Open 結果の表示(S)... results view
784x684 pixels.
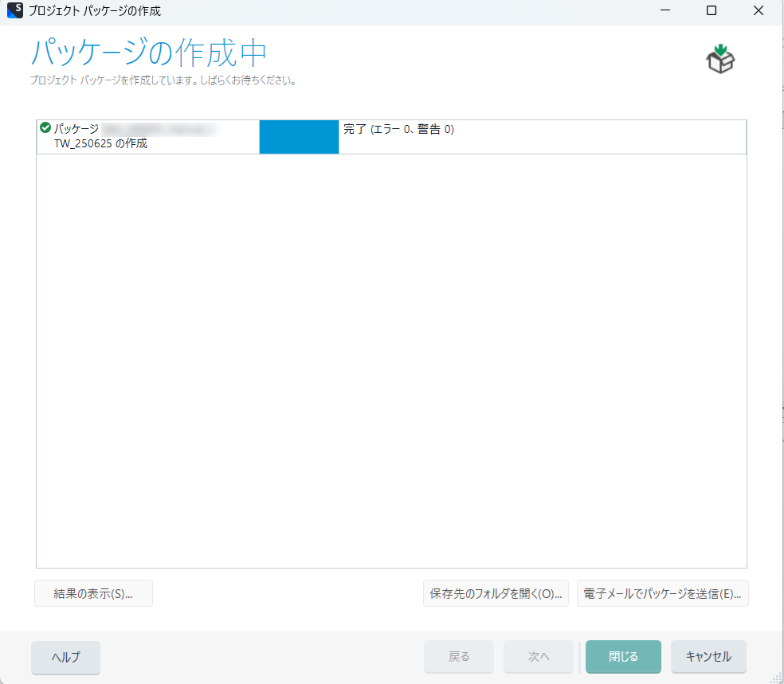coord(93,593)
